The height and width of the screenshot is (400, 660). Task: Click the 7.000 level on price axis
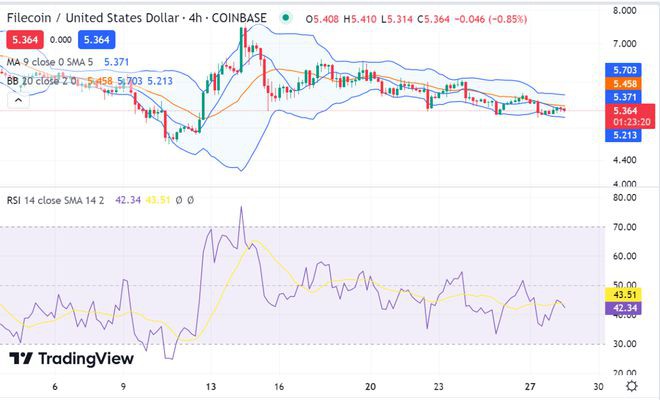[624, 44]
